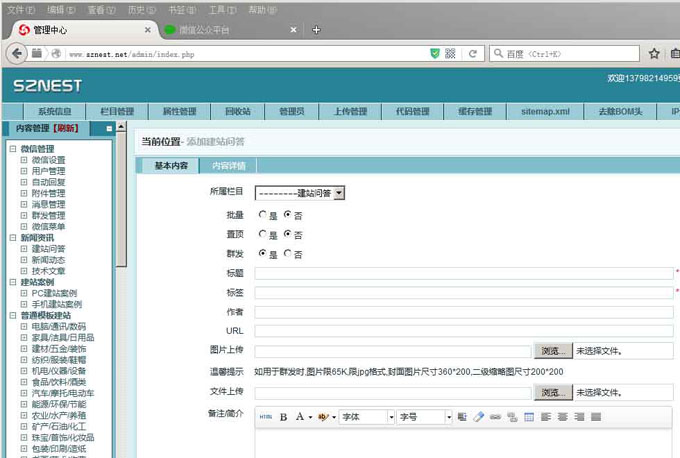Open 建站问答 in the sidebar tree
Image resolution: width=680 pixels, height=458 pixels.
[48, 249]
